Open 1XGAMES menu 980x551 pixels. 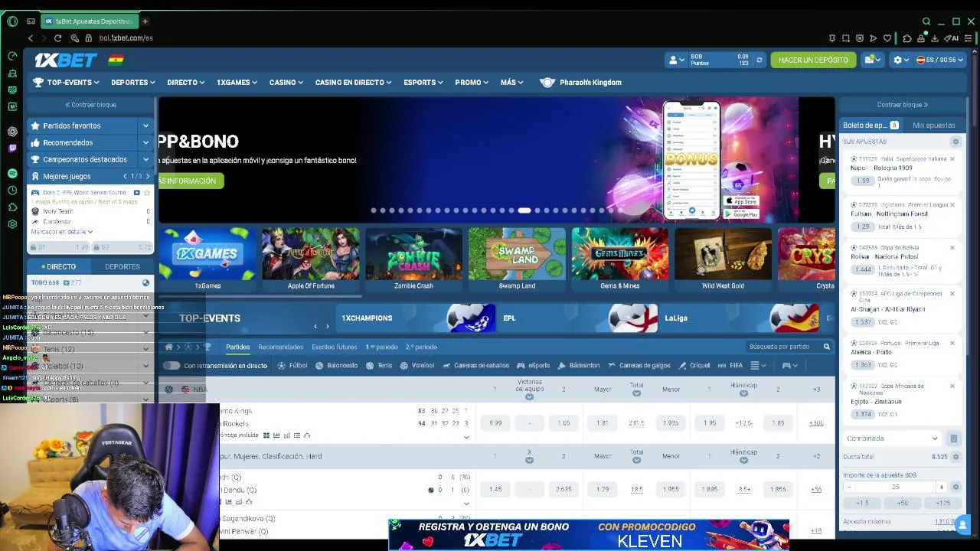(237, 82)
